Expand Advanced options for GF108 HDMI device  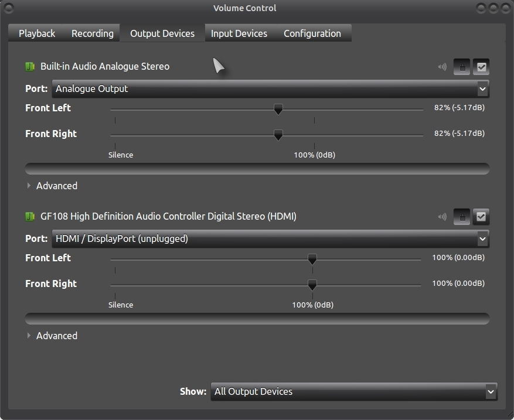click(x=52, y=336)
